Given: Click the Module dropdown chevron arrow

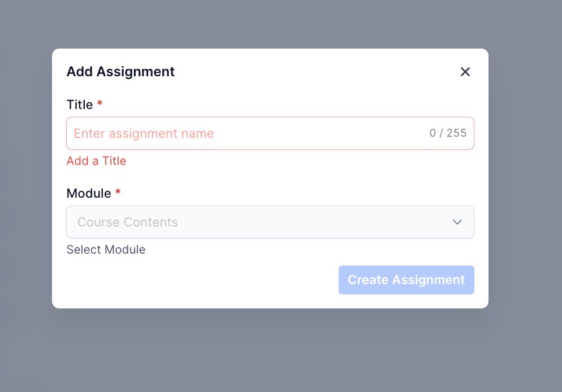Looking at the screenshot, I should pos(457,222).
